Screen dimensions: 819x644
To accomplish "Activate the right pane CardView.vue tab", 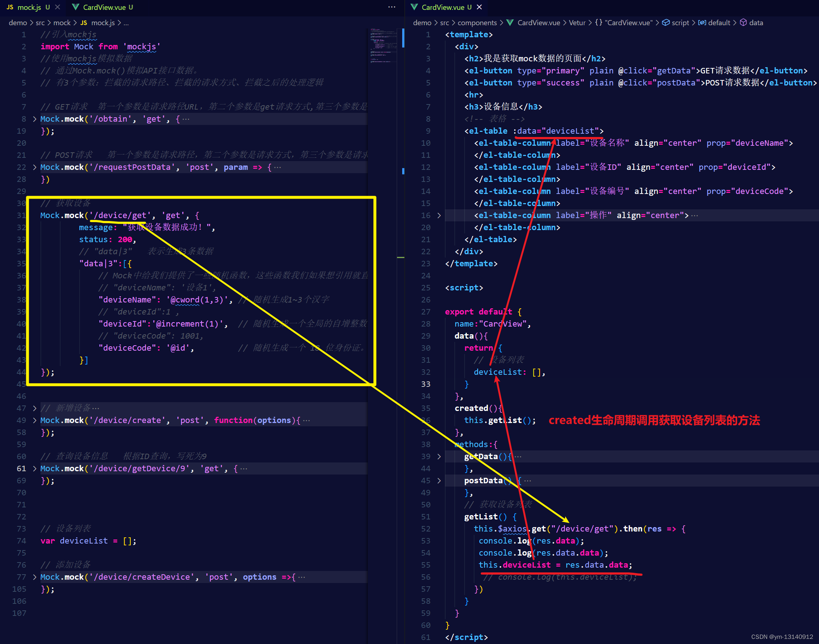I will click(442, 7).
